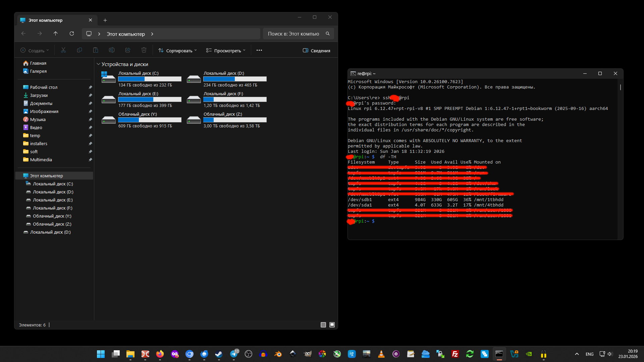
Task: Open the Просмотреть dropdown
Action: pos(226,51)
